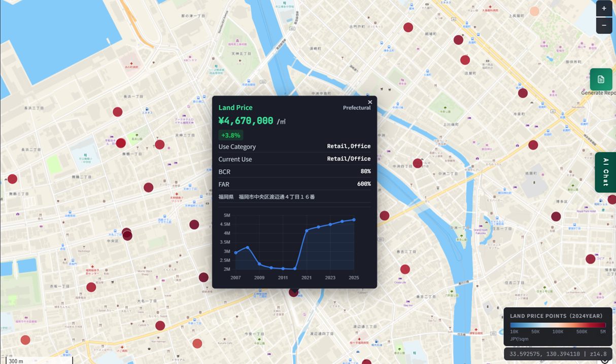The height and width of the screenshot is (364, 616).
Task: Click the map marker partly hidden below the popup
Action: [x=293, y=292]
